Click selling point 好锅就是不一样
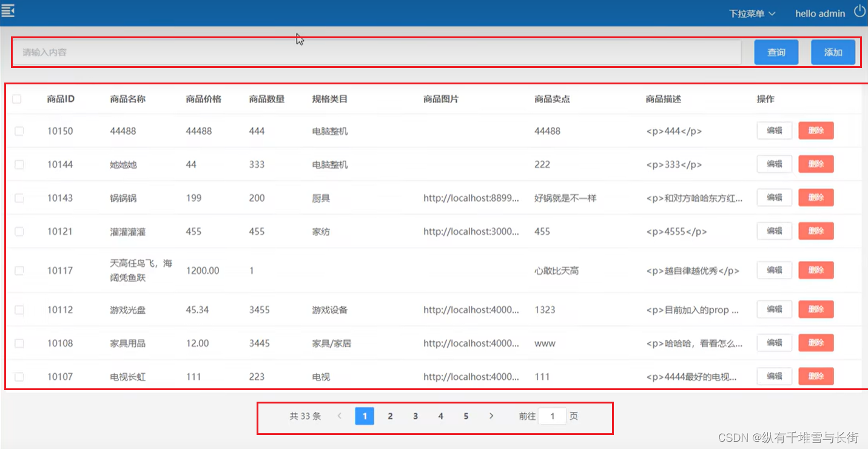This screenshot has width=868, height=449. point(565,198)
